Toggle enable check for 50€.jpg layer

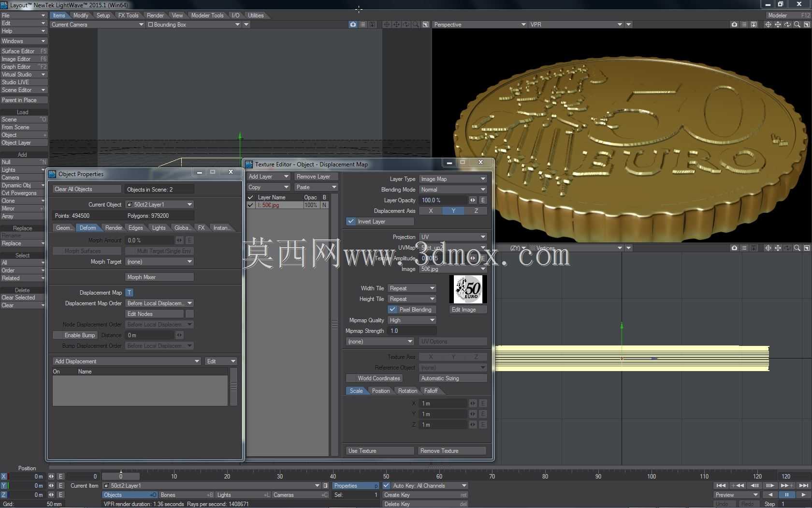(250, 205)
